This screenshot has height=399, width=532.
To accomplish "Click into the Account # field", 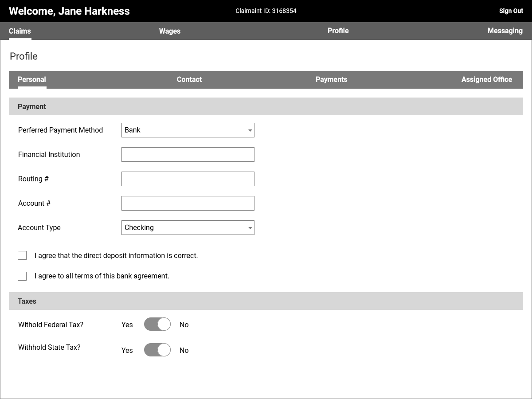I will [188, 203].
